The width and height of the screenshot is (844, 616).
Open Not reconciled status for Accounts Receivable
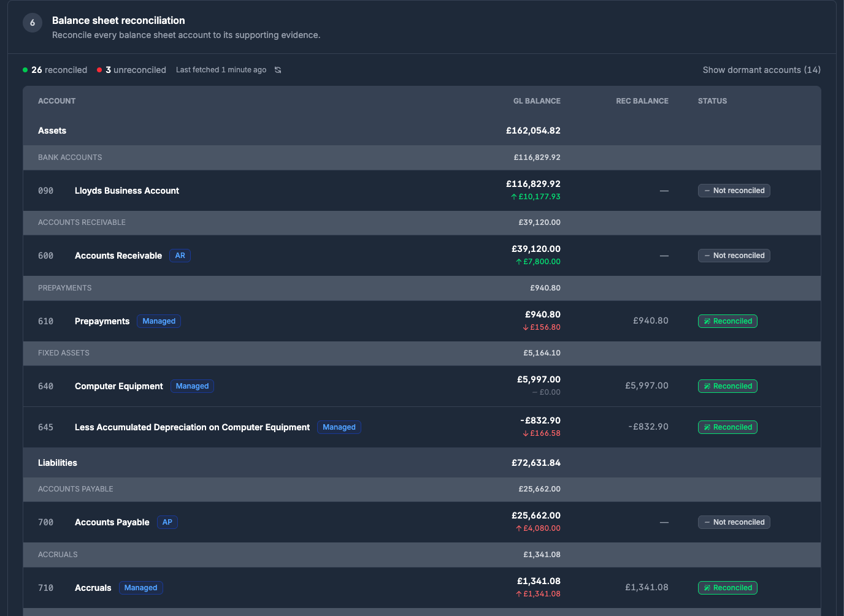(x=734, y=256)
